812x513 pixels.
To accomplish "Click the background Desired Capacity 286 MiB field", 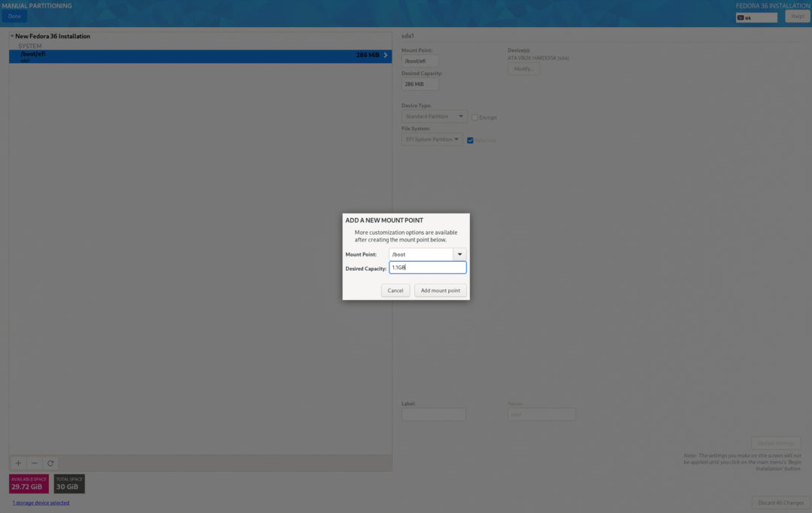I will tap(420, 84).
